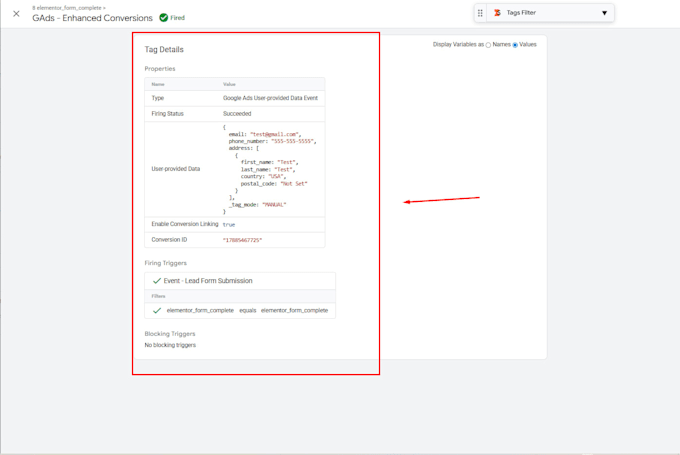The height and width of the screenshot is (455, 680).
Task: Click the Enable Conversion Linking row label
Action: (185, 224)
